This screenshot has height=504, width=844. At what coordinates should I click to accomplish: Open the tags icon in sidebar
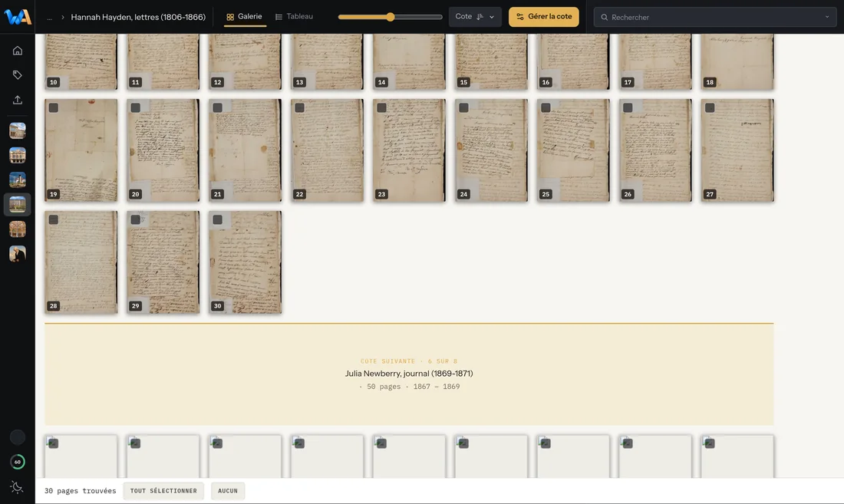(17, 74)
